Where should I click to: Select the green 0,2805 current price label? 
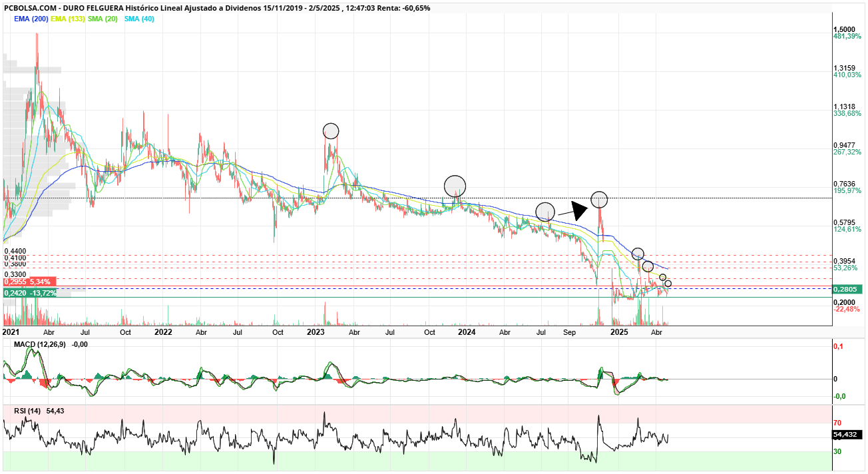tap(847, 289)
